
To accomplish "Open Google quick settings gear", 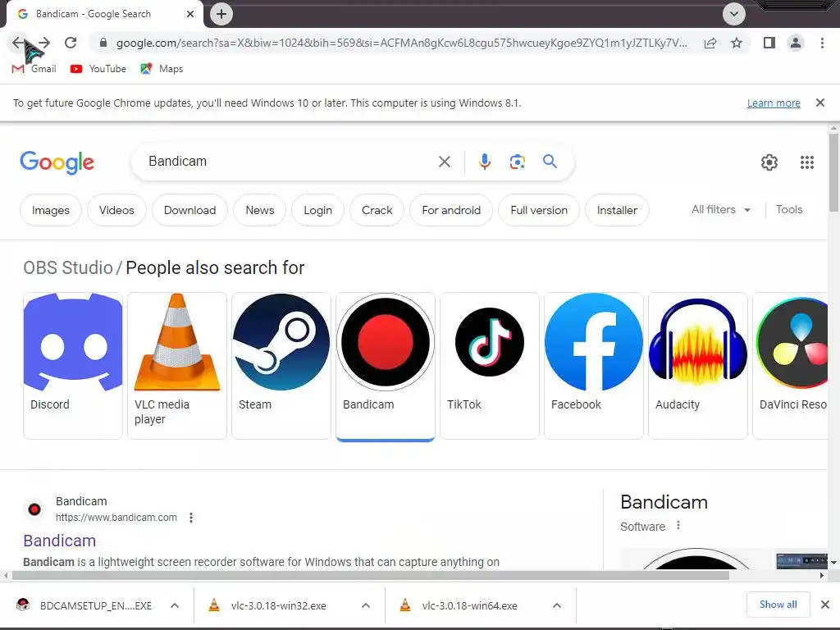I will pyautogui.click(x=769, y=162).
